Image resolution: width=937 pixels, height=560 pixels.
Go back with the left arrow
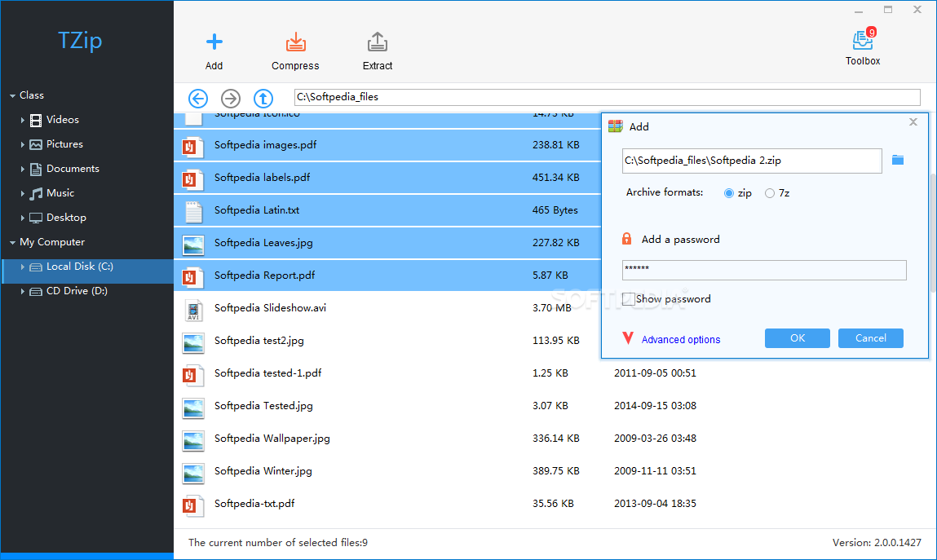point(198,98)
